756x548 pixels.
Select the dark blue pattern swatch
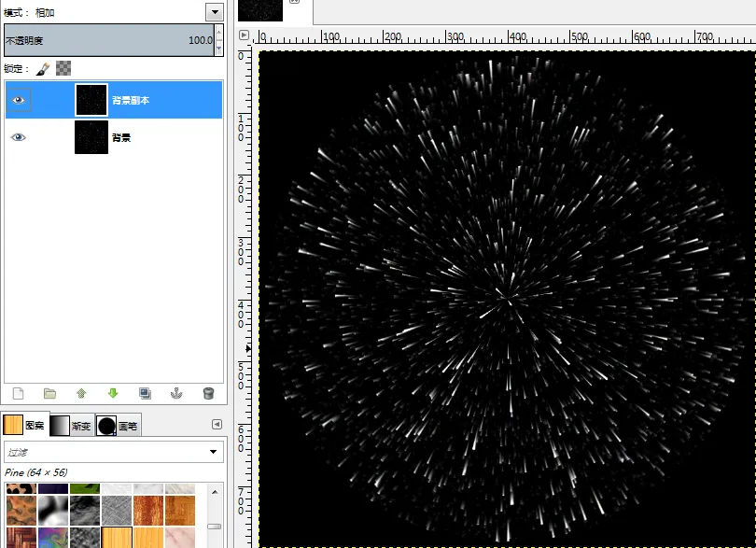click(53, 488)
